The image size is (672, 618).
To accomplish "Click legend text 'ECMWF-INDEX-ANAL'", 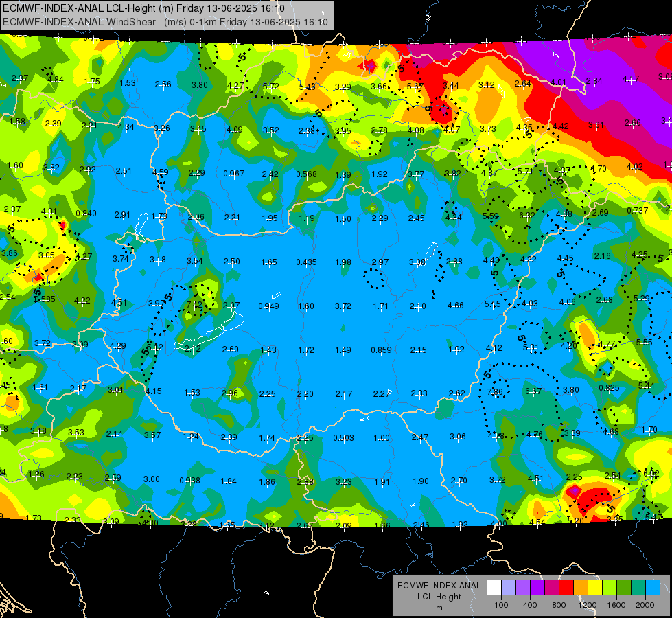I will [439, 586].
